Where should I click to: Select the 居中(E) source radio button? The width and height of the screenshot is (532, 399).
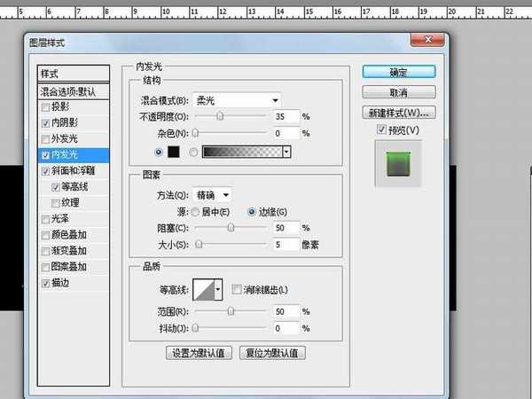point(195,211)
